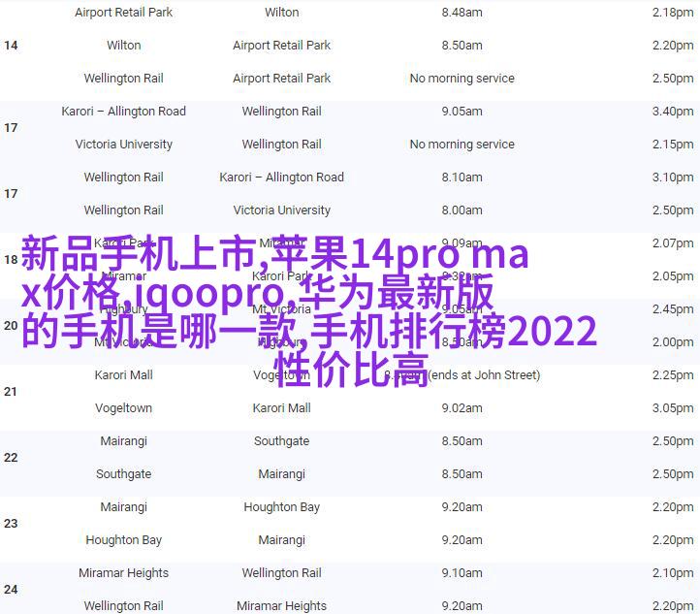
Task: Click Mairangi origin heading to Southgate
Action: point(124,441)
